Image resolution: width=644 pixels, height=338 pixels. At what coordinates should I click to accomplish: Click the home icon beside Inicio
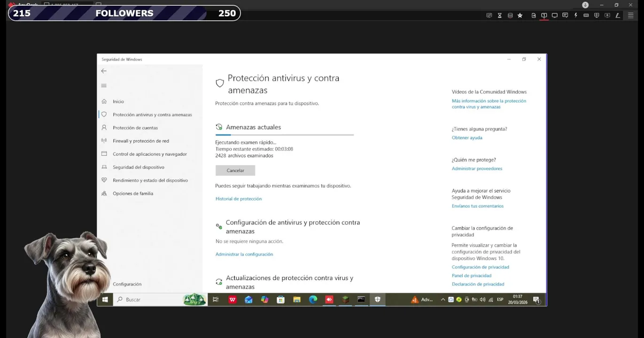pyautogui.click(x=104, y=101)
